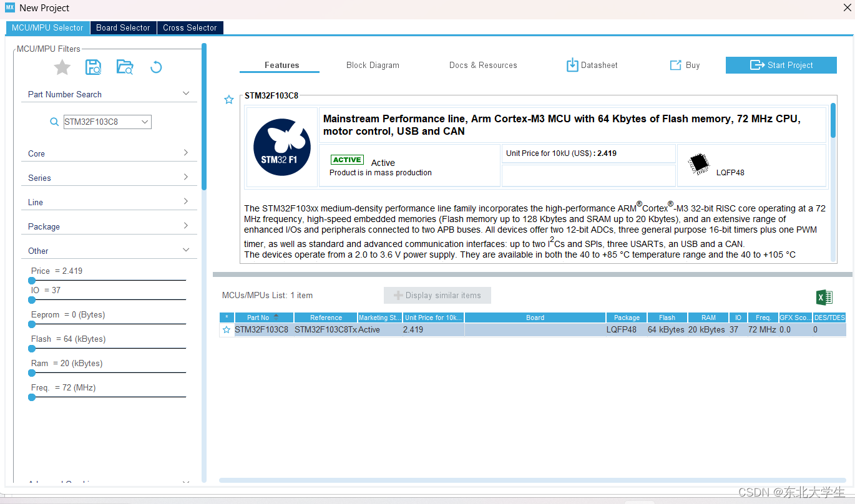Click the favorites star icon in MCU filters

[x=62, y=67]
